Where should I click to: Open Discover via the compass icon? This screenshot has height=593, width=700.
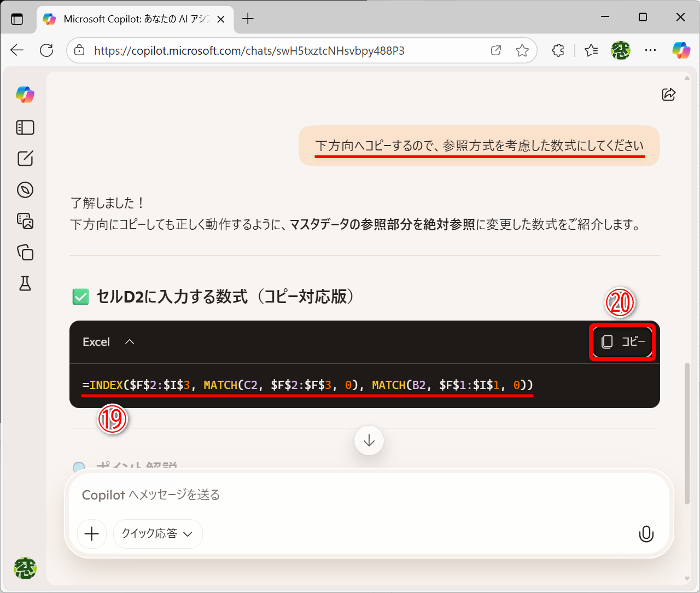[25, 190]
